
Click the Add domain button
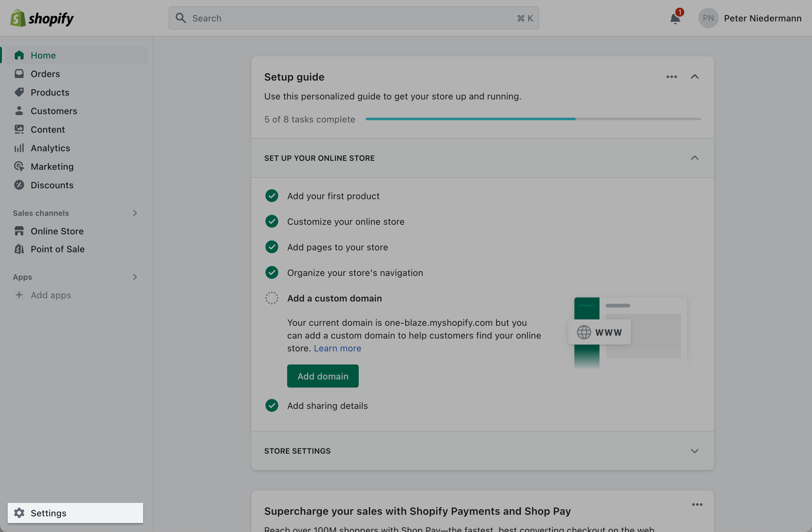coord(323,376)
